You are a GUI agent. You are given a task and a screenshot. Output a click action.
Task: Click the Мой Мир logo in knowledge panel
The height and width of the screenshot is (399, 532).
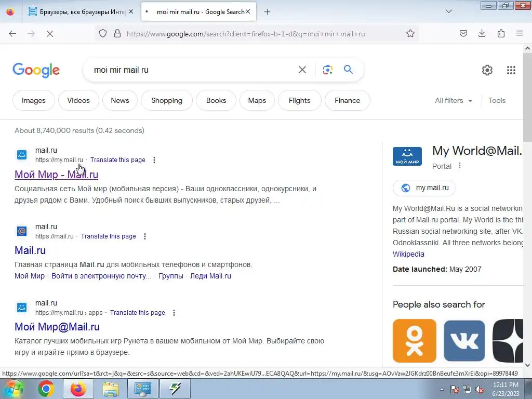[x=407, y=156]
